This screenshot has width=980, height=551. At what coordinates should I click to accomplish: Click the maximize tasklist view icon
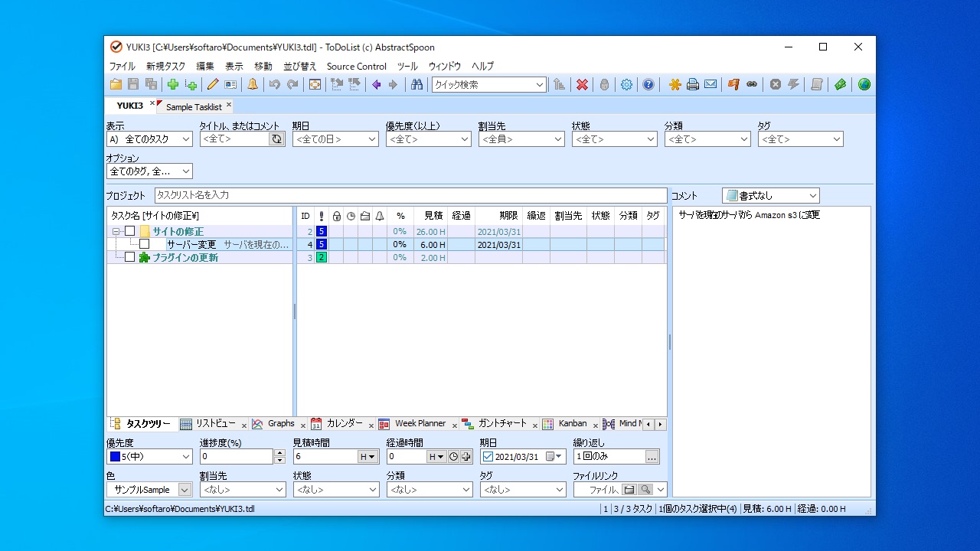tap(315, 84)
